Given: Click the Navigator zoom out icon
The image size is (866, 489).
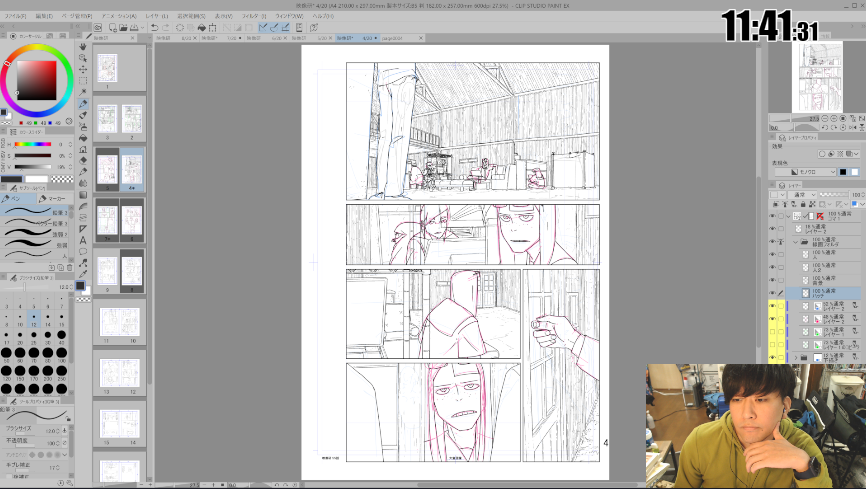Looking at the screenshot, I should pos(825,119).
